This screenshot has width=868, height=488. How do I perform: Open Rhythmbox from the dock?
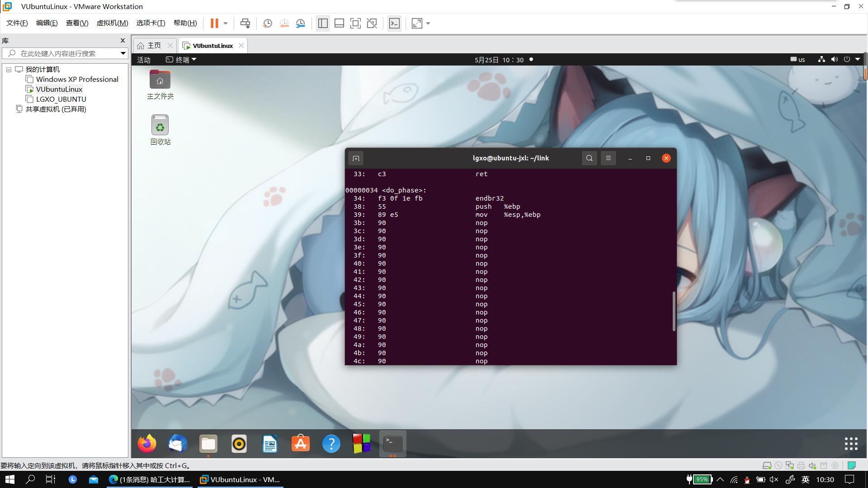point(239,444)
